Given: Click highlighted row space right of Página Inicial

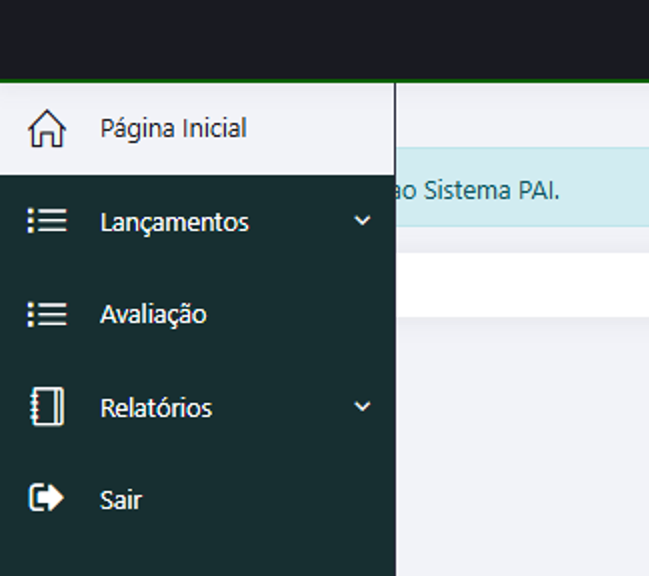Looking at the screenshot, I should click(320, 129).
